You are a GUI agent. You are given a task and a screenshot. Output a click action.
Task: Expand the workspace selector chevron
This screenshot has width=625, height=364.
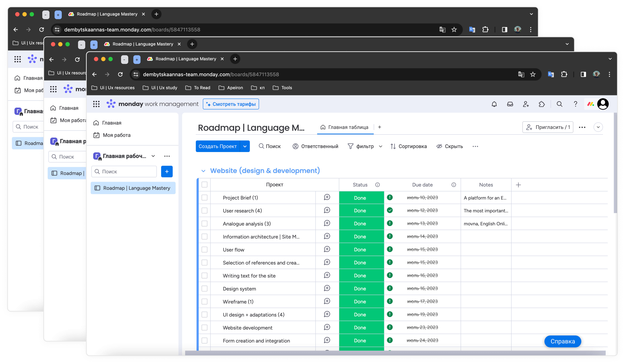pos(153,156)
